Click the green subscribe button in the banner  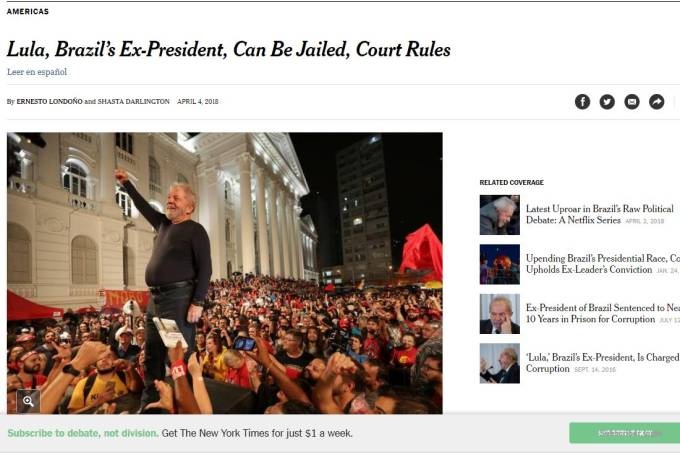[624, 433]
